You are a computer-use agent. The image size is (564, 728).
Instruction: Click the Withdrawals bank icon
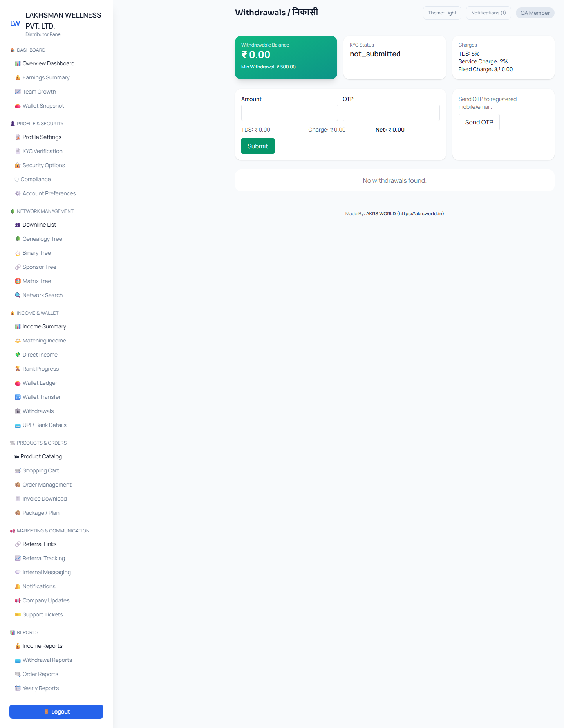pyautogui.click(x=18, y=411)
